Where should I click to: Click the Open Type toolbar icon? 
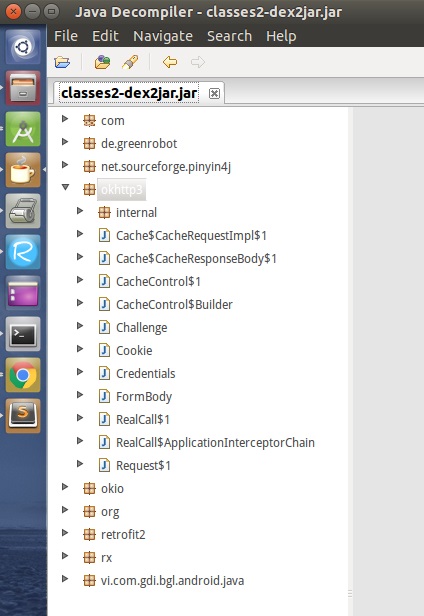(x=102, y=62)
